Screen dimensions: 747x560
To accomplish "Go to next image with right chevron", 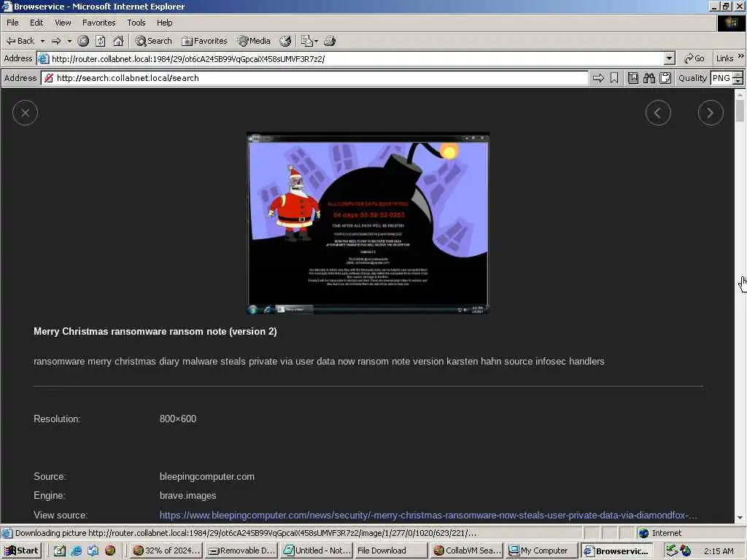I will pos(711,113).
